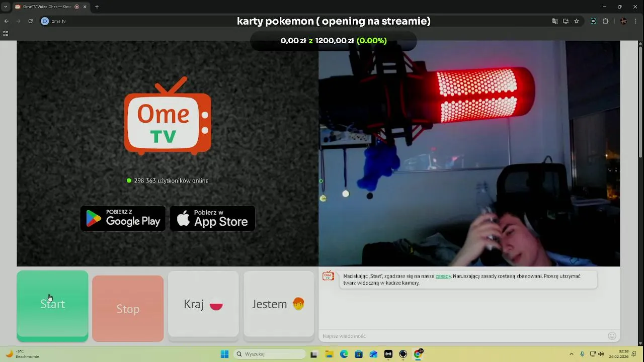This screenshot has height=362, width=644.
Task: Click the install app icon in address bar
Action: pos(566,21)
